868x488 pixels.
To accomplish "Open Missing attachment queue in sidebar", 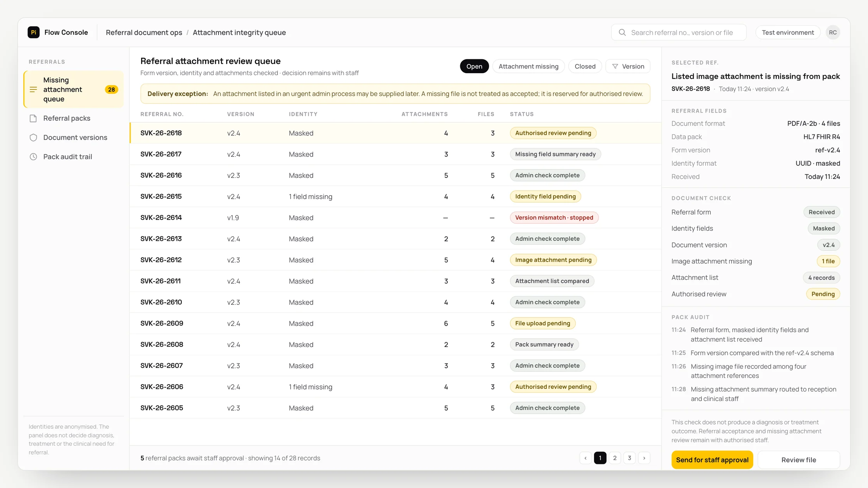I will pos(74,89).
